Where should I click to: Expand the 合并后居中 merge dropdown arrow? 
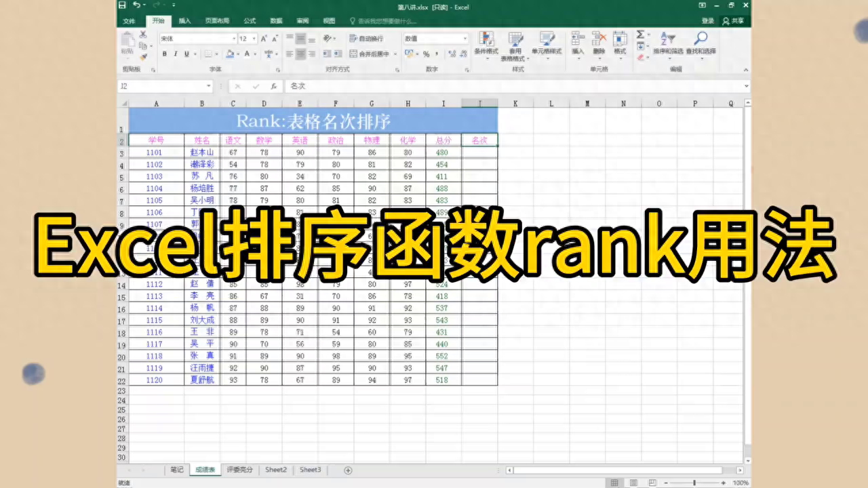(396, 54)
